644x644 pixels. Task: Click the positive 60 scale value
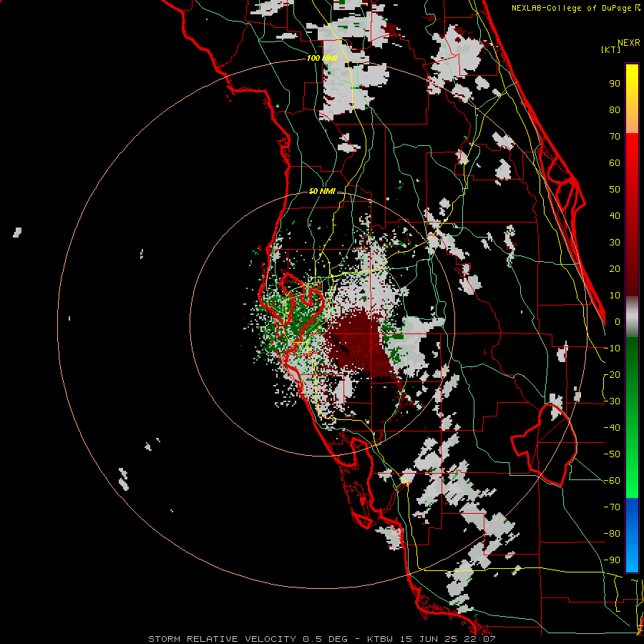pyautogui.click(x=615, y=162)
